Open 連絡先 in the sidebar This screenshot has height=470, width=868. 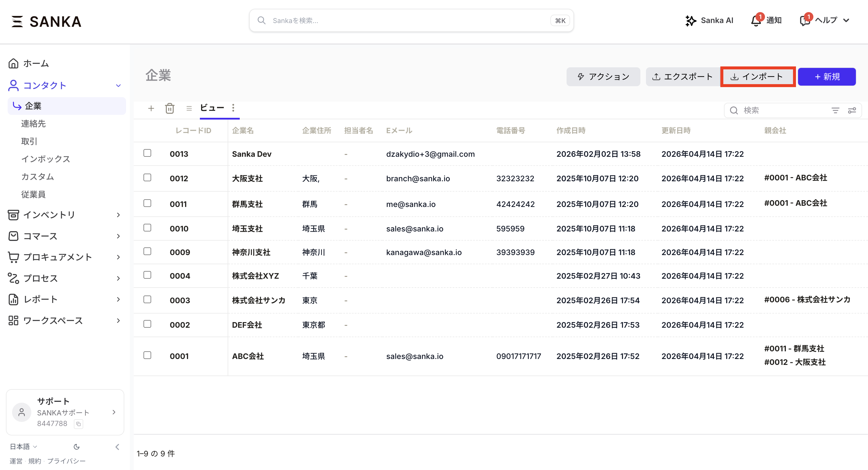tap(33, 124)
